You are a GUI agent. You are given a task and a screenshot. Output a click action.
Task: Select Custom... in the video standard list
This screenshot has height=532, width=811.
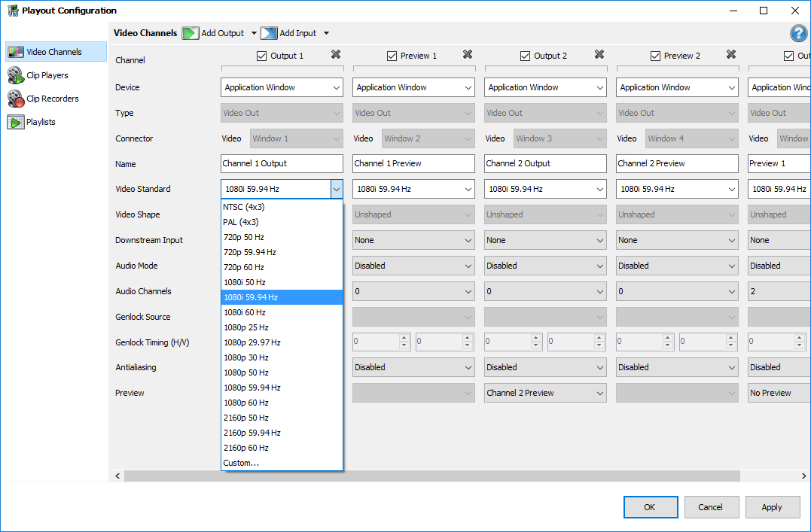click(x=241, y=463)
